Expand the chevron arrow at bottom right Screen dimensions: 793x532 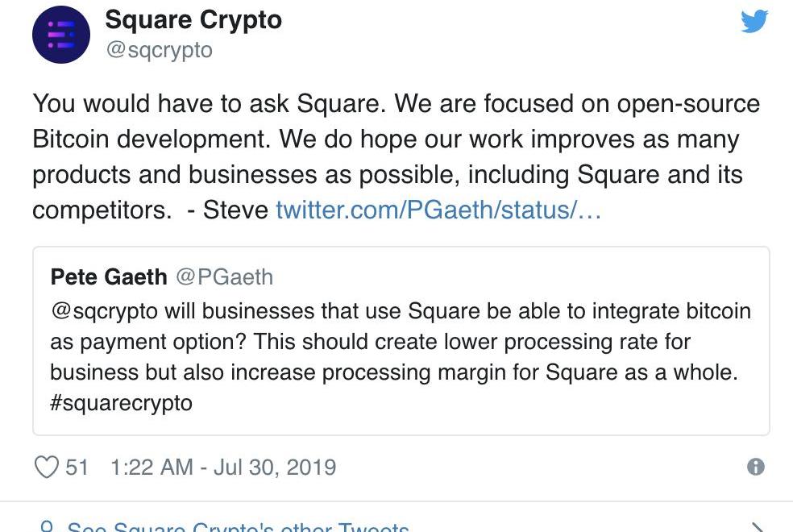tap(756, 527)
